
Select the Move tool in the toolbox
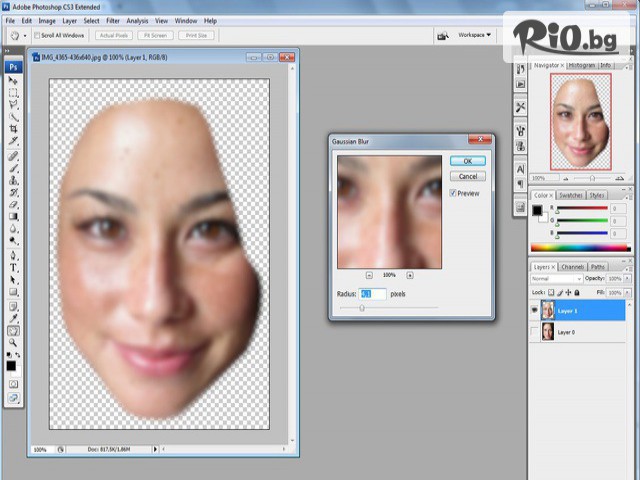(x=13, y=81)
